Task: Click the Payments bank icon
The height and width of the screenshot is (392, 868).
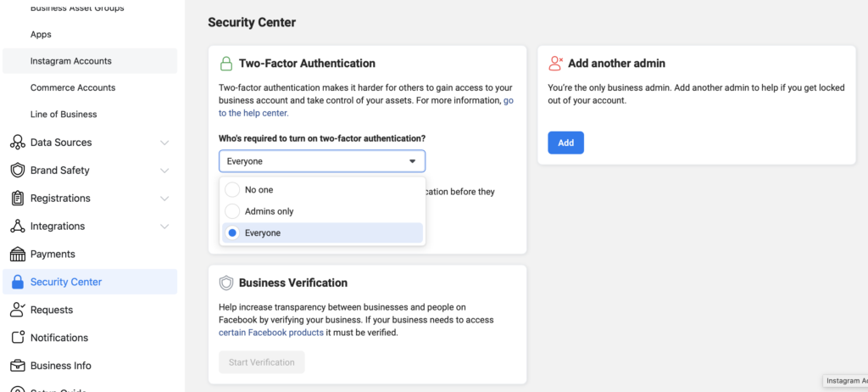Action: point(17,255)
